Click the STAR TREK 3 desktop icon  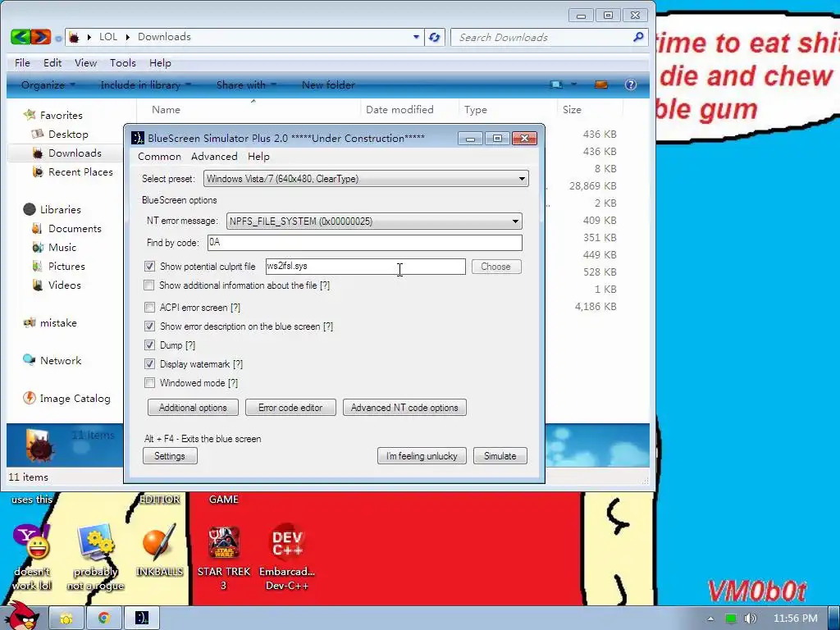(x=224, y=558)
